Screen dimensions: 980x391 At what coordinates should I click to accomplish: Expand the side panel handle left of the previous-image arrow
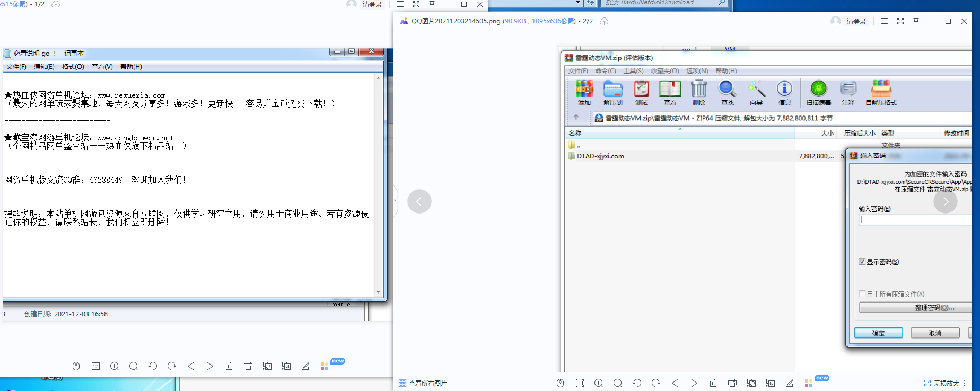click(x=395, y=201)
